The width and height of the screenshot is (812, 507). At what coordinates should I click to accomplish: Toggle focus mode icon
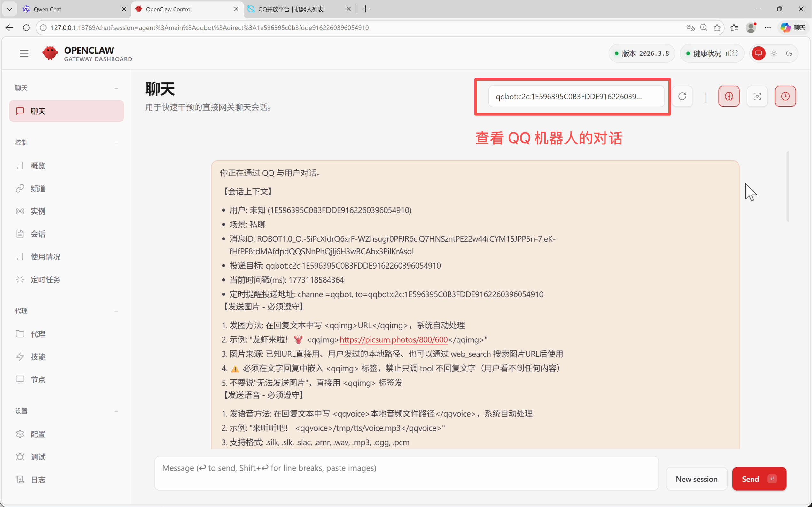click(x=757, y=97)
